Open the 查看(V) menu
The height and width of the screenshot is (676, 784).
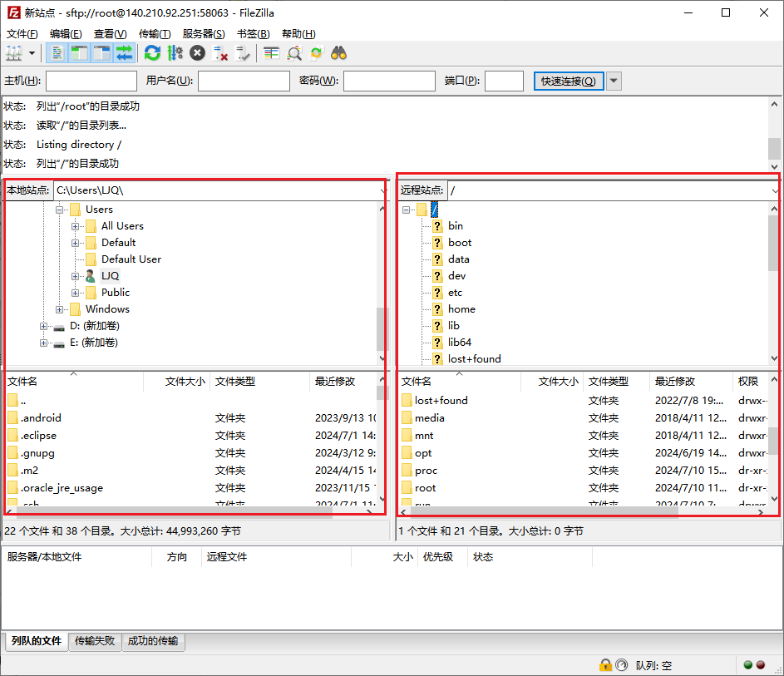tap(110, 33)
